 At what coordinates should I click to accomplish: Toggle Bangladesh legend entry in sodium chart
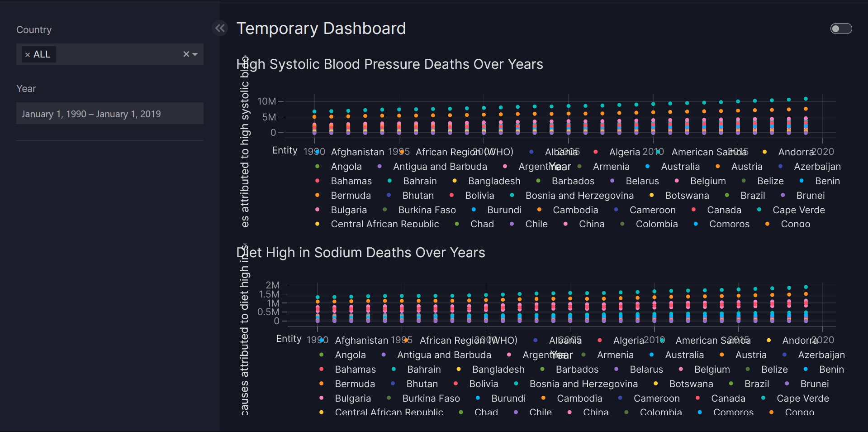pyautogui.click(x=498, y=370)
